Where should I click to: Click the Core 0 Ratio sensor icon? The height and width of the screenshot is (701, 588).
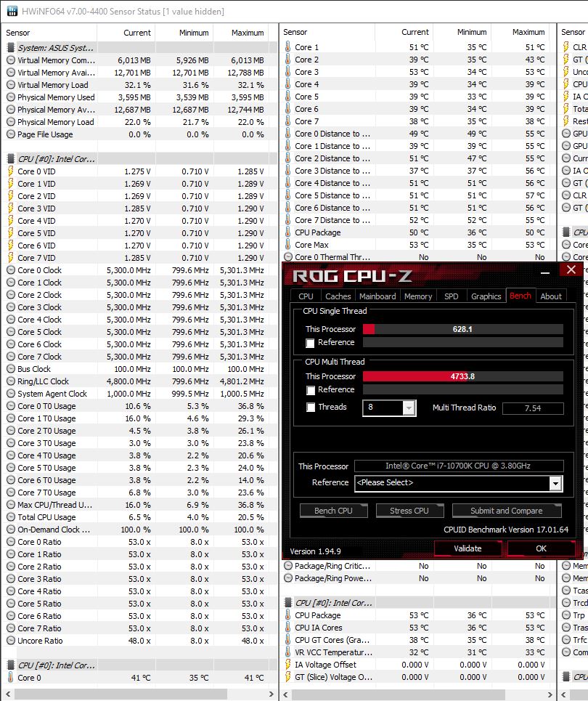coord(11,542)
